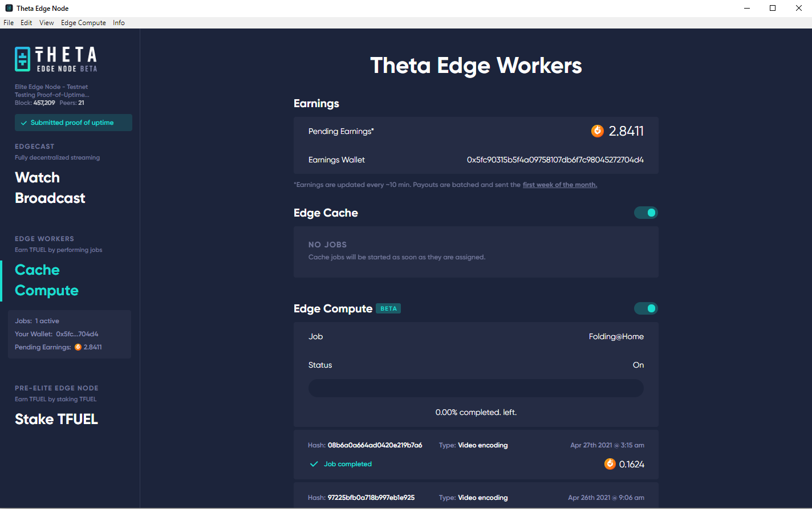Image resolution: width=812 pixels, height=509 pixels.
Task: Disable the Edge Cache worker toggle
Action: click(x=645, y=212)
